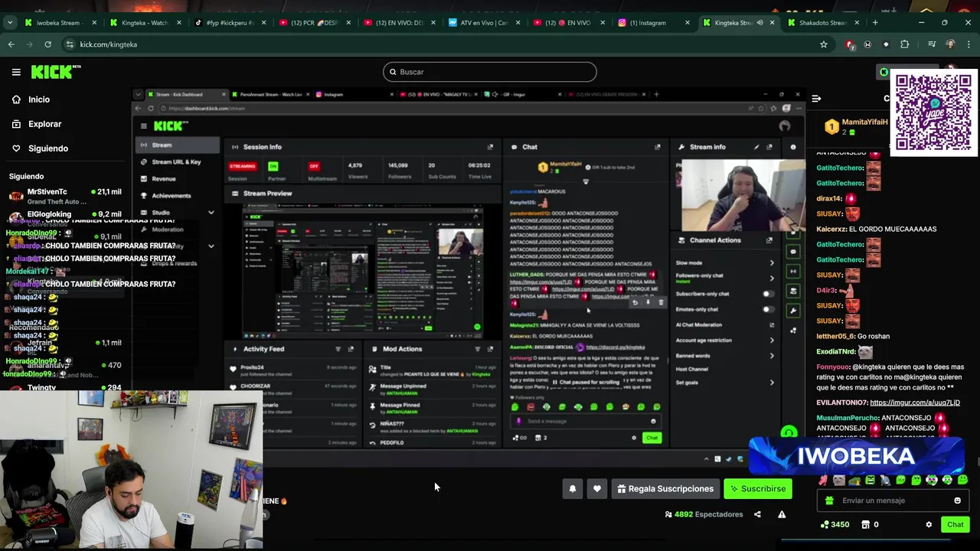
Task: Open Chrome media controls icon
Action: click(x=932, y=44)
